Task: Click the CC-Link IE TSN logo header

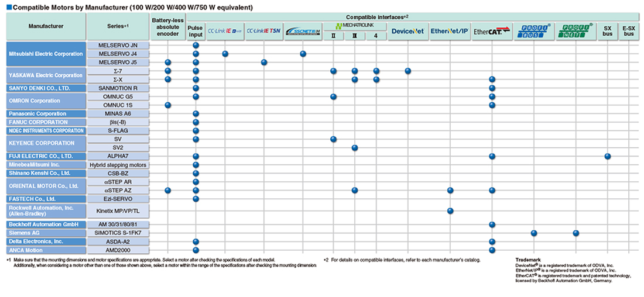Action: click(264, 31)
